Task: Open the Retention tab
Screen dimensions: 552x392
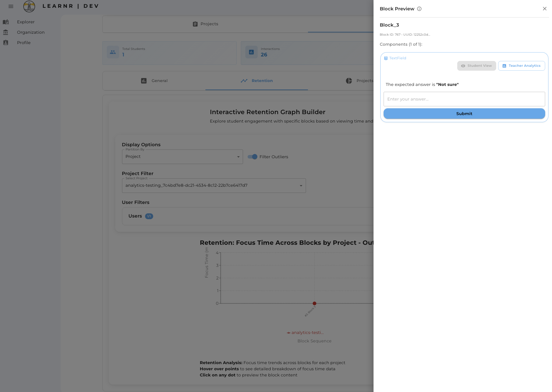Action: tap(256, 81)
